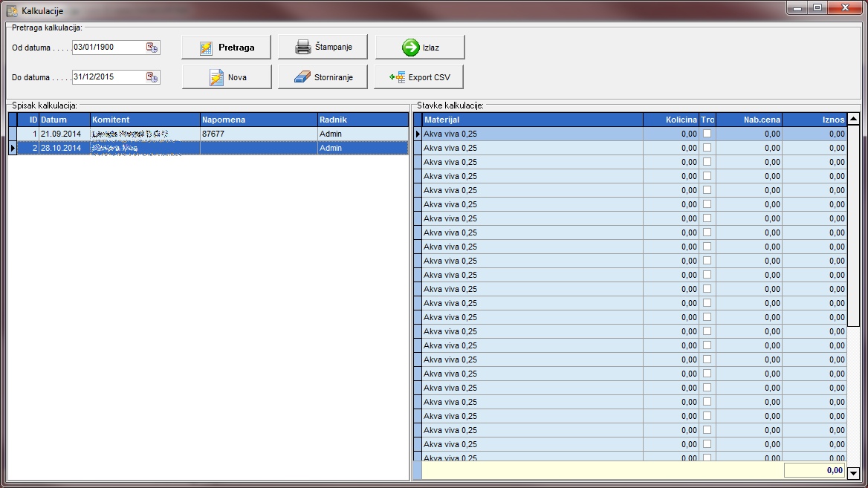Sort list by Komitent column header
This screenshot has height=488, width=868.
(145, 120)
